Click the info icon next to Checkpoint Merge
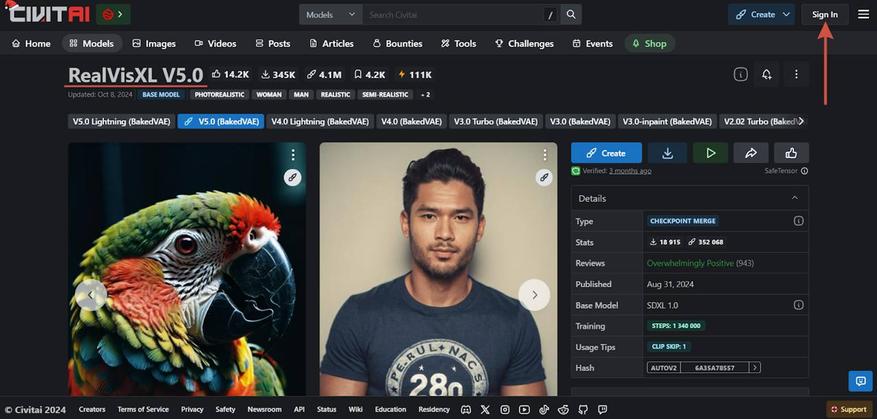Image resolution: width=877 pixels, height=419 pixels. pos(799,221)
